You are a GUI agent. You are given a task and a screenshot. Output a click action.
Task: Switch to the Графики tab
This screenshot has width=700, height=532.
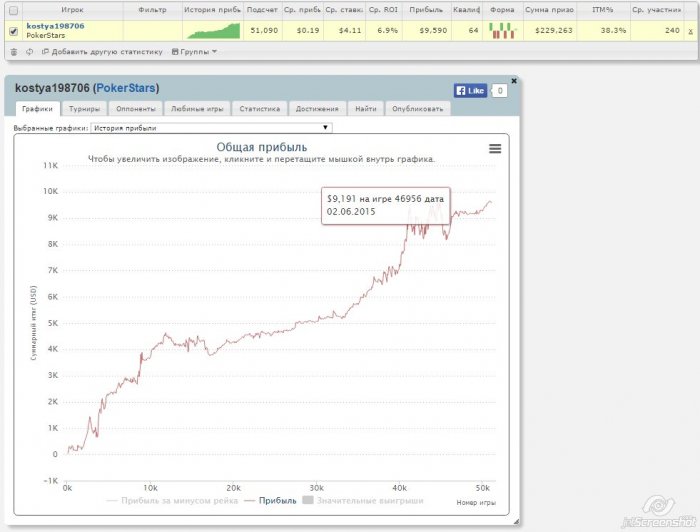tap(37, 108)
